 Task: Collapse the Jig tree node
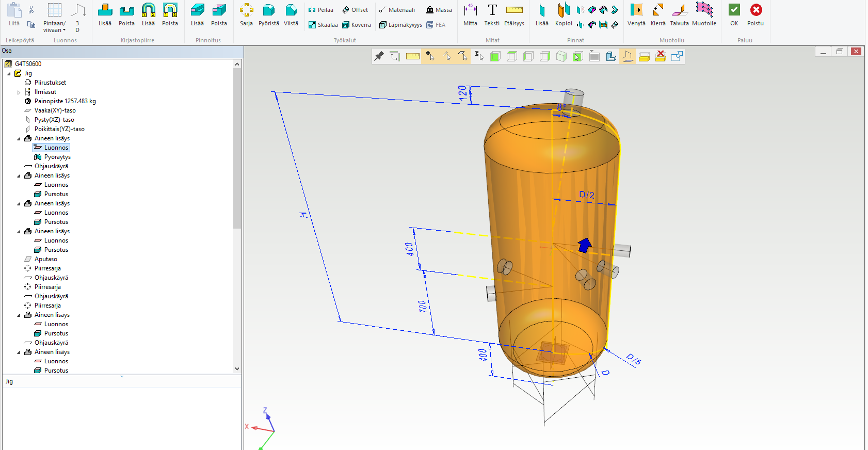(9, 74)
